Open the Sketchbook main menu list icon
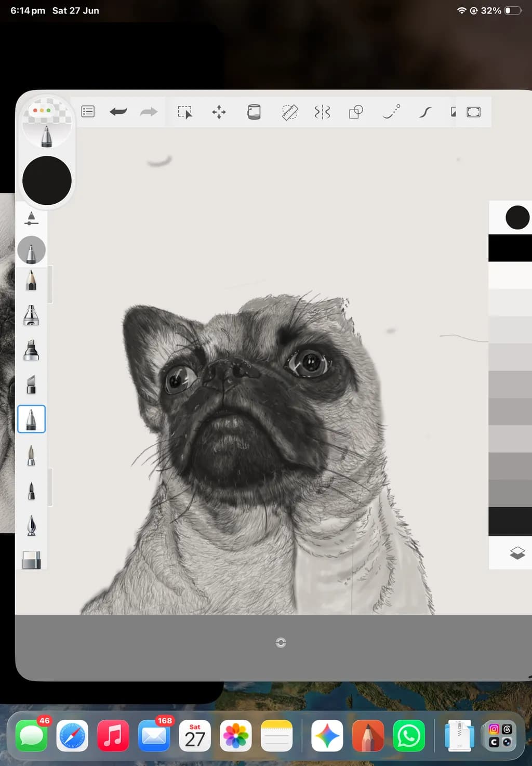This screenshot has height=766, width=532. [88, 112]
